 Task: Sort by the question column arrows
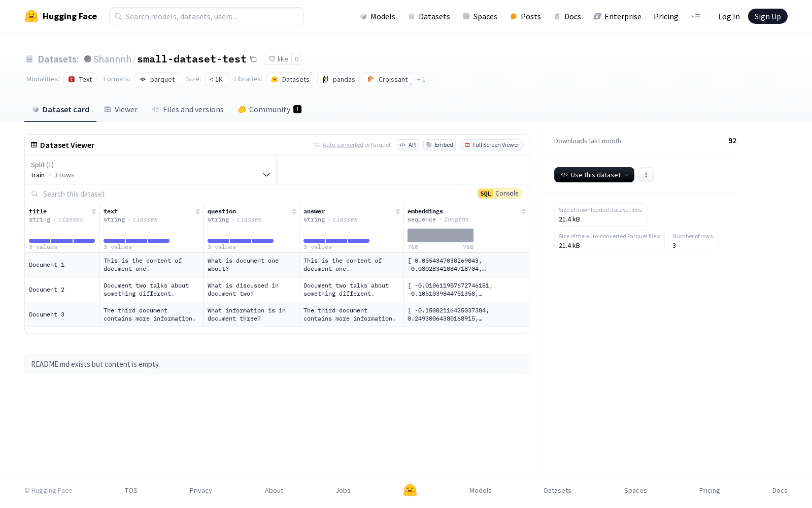point(294,211)
